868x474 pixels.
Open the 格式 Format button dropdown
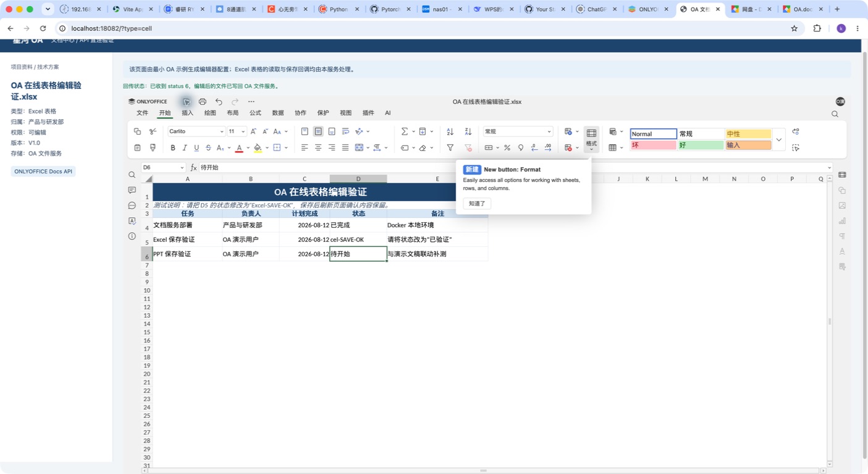click(591, 139)
